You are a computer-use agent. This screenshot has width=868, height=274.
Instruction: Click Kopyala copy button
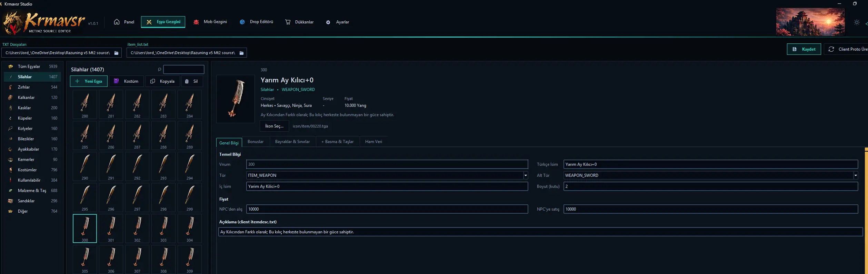coord(162,81)
